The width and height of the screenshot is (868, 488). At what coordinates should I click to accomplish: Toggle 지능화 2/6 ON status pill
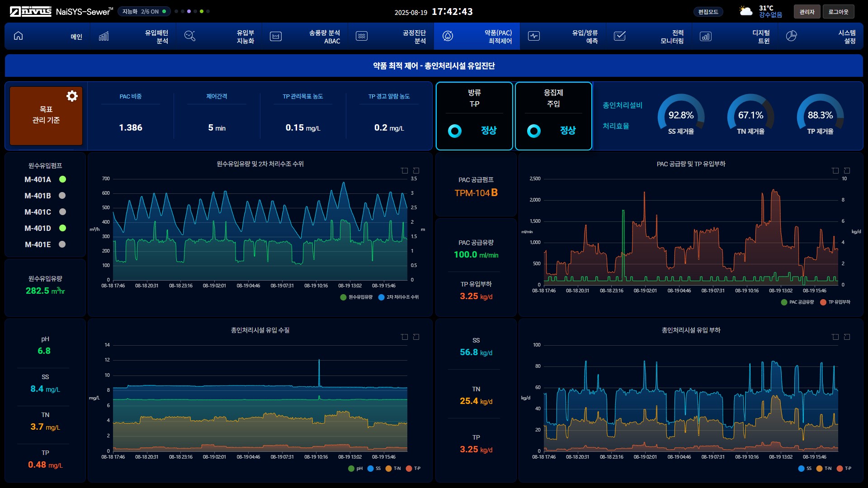[x=144, y=11]
